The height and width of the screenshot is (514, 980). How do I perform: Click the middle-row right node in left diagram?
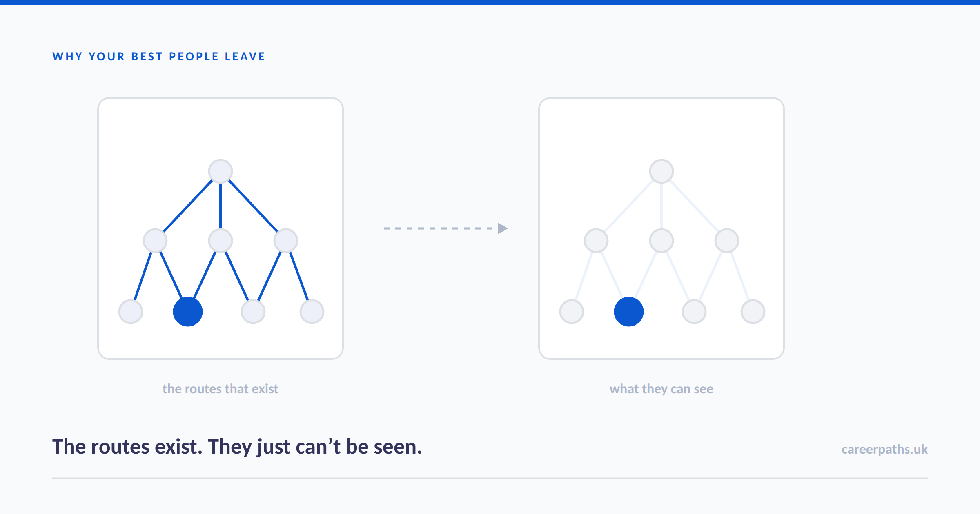pos(286,241)
